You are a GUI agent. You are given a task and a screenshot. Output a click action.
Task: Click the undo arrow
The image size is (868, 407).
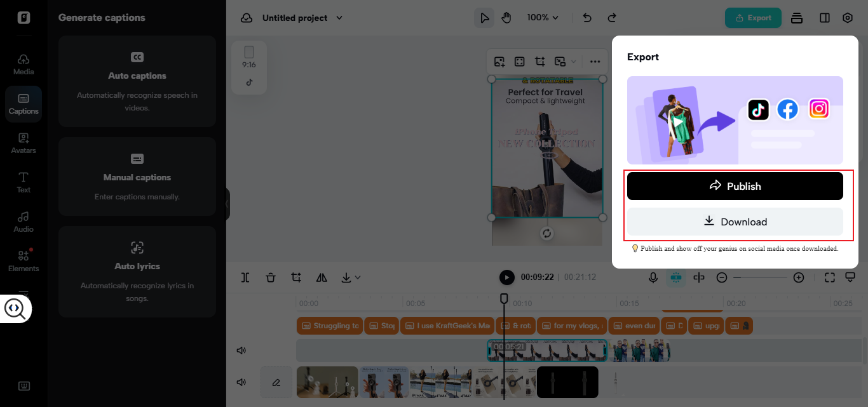tap(587, 18)
